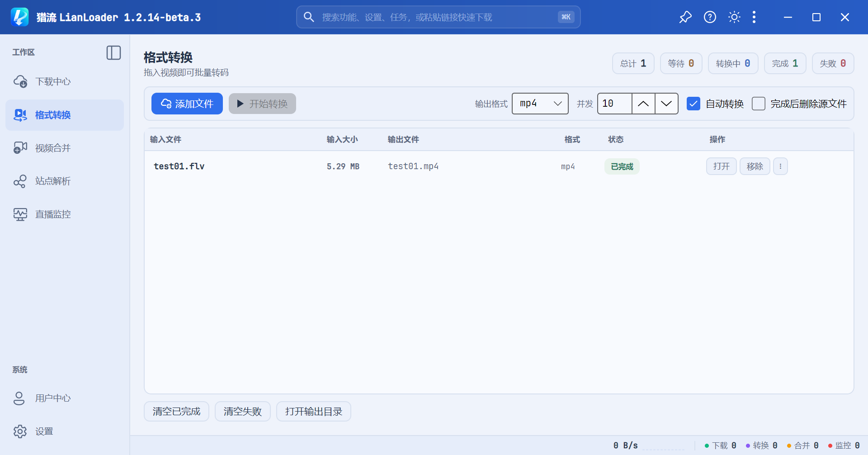Image resolution: width=868 pixels, height=455 pixels.
Task: Click 打开输出目录 button
Action: pos(314,411)
